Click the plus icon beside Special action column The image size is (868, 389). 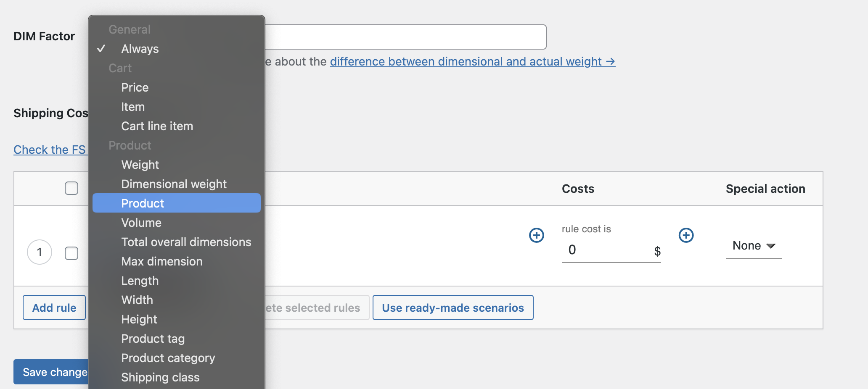pyautogui.click(x=686, y=235)
